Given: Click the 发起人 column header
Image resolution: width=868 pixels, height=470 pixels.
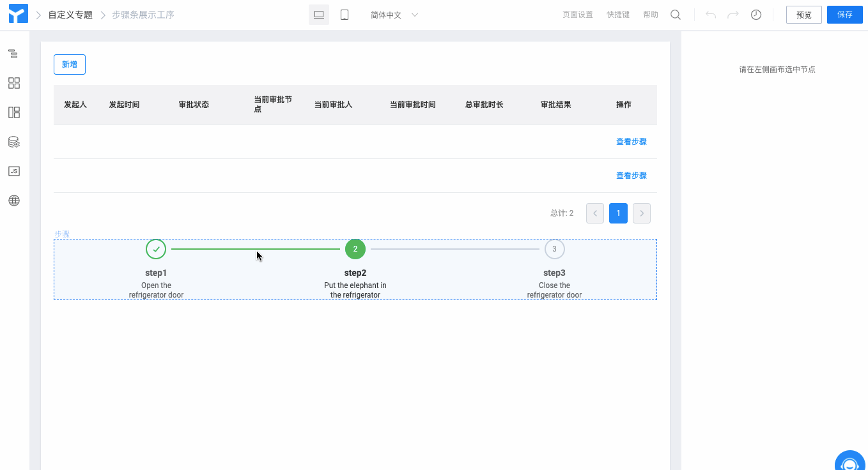Looking at the screenshot, I should click(75, 105).
